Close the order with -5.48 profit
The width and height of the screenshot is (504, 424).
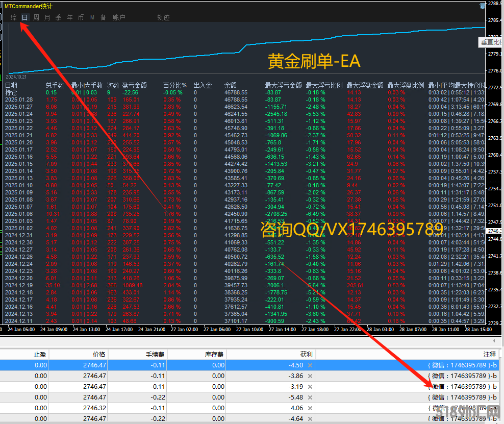click(x=310, y=397)
